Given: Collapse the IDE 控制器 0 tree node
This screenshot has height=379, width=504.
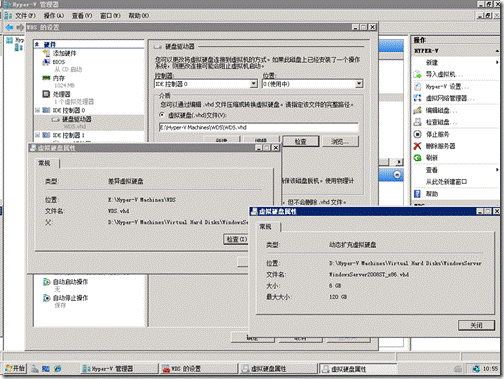Looking at the screenshot, I should (x=38, y=110).
